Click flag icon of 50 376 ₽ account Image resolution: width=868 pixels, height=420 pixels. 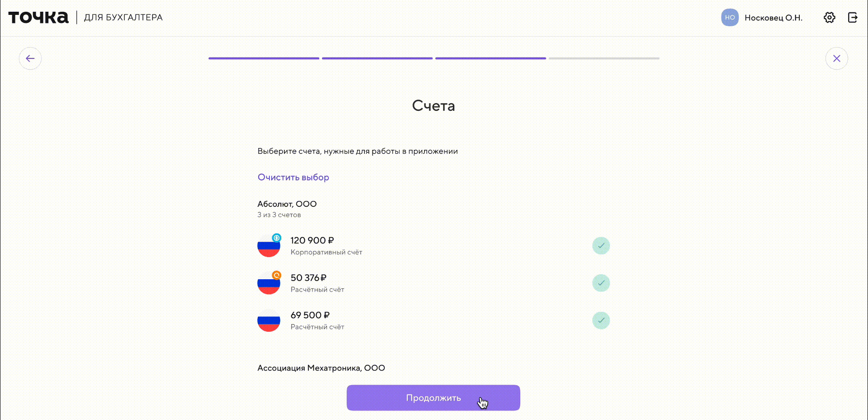coord(269,283)
